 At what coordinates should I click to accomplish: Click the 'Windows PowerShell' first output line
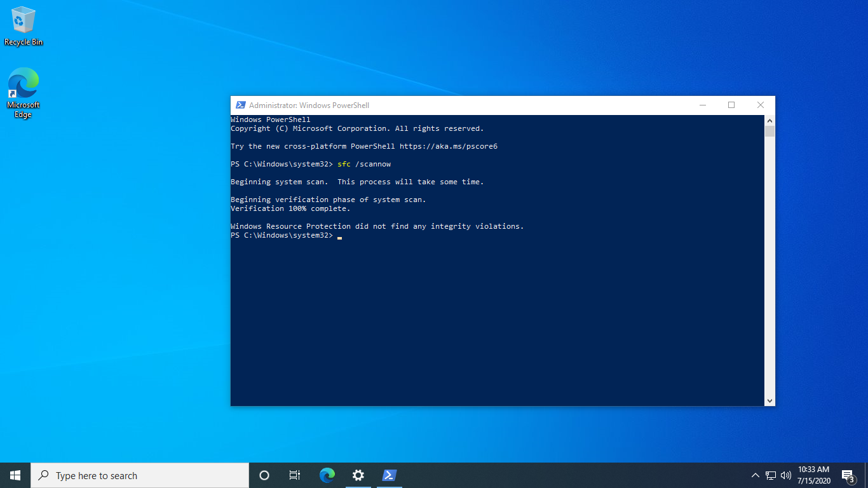click(271, 119)
